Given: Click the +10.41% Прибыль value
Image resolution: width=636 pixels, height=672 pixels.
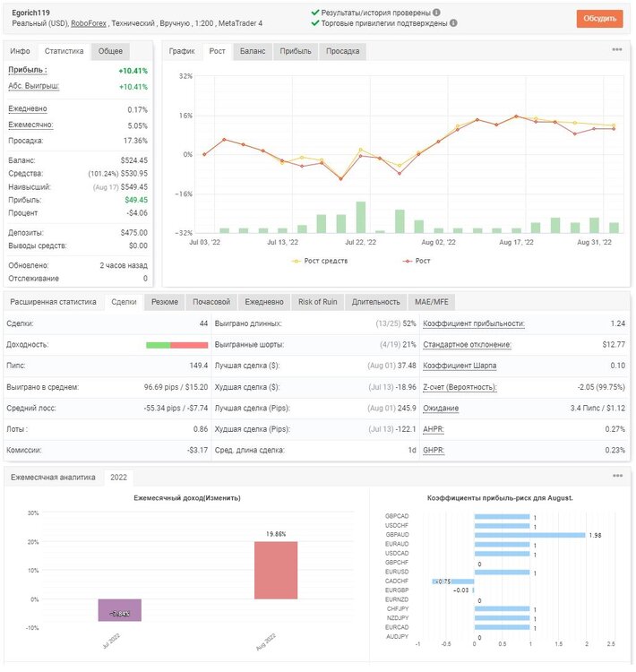Looking at the screenshot, I should pyautogui.click(x=133, y=71).
